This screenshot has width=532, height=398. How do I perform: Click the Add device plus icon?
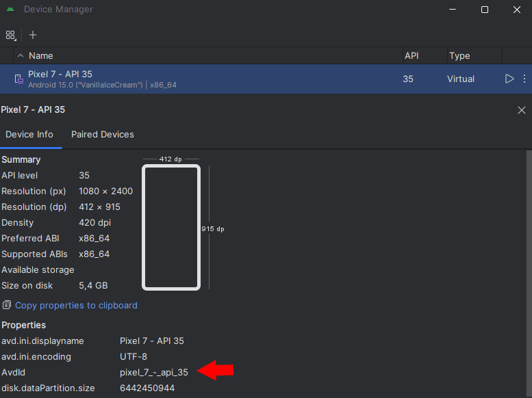tap(33, 35)
